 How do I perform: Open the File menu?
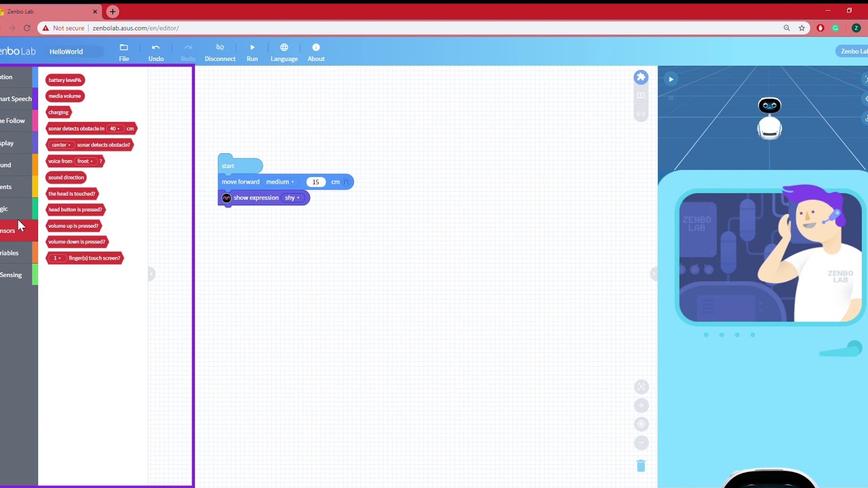[123, 52]
